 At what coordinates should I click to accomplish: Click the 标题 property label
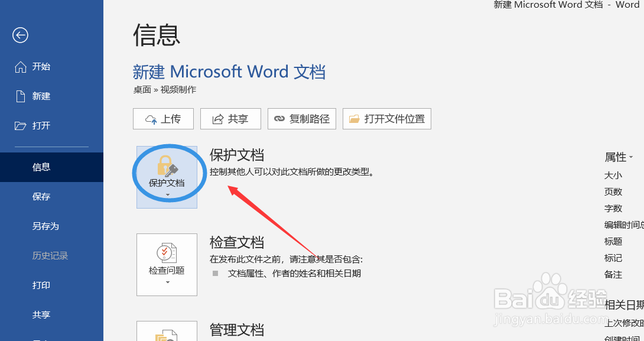click(613, 242)
